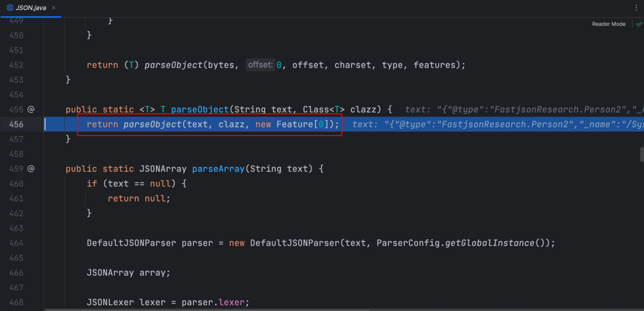The image size is (644, 311).
Task: Click line number 456 in gutter
Action: click(x=16, y=124)
